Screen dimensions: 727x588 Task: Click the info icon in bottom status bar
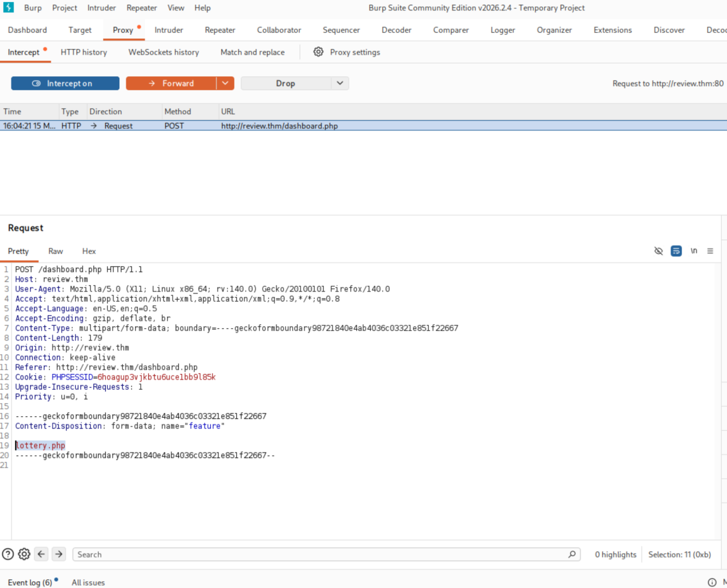pyautogui.click(x=712, y=582)
